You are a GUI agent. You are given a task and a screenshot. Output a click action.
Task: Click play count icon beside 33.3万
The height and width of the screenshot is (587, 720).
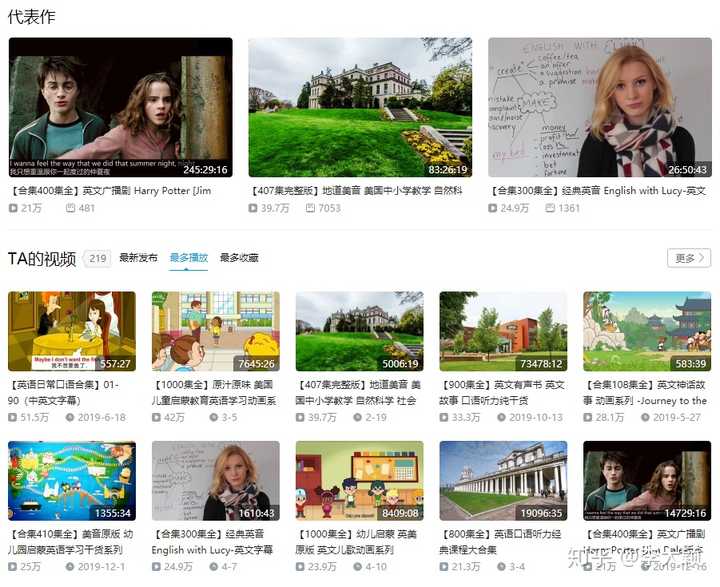pyautogui.click(x=444, y=418)
